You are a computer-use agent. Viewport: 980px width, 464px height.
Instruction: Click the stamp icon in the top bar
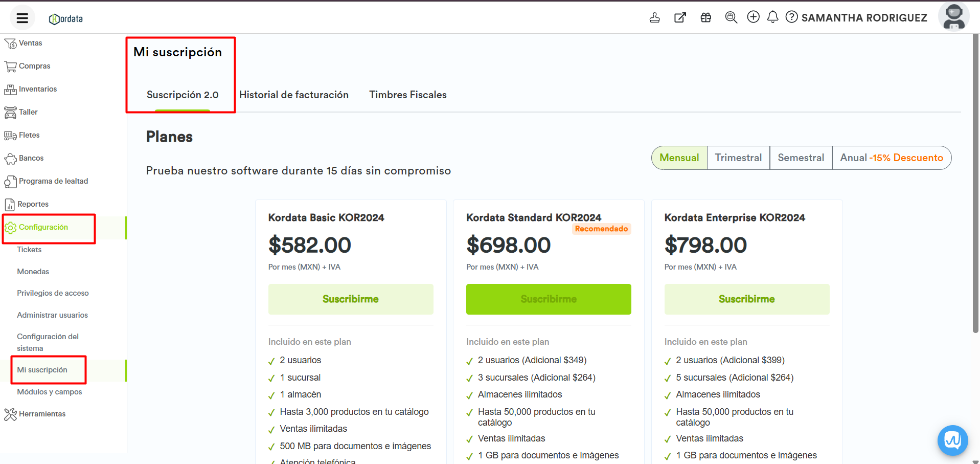654,18
